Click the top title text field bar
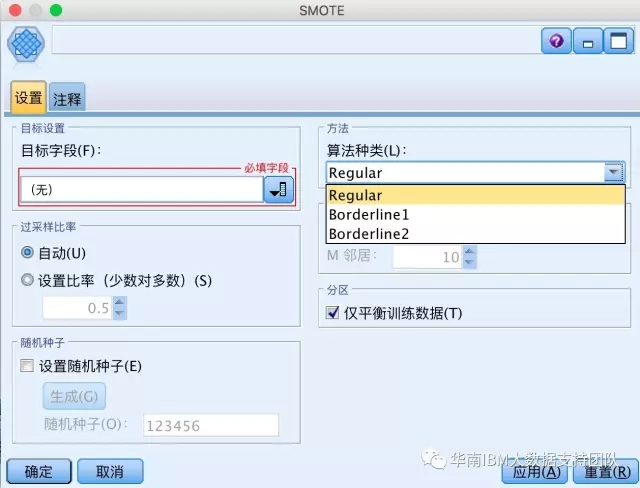Screen dimensions: 640x488 pos(296,40)
